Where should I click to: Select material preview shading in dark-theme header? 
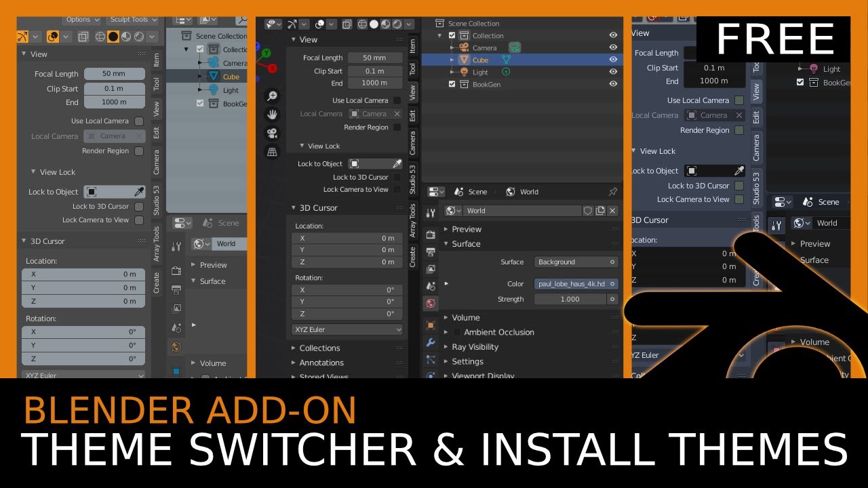tap(384, 24)
